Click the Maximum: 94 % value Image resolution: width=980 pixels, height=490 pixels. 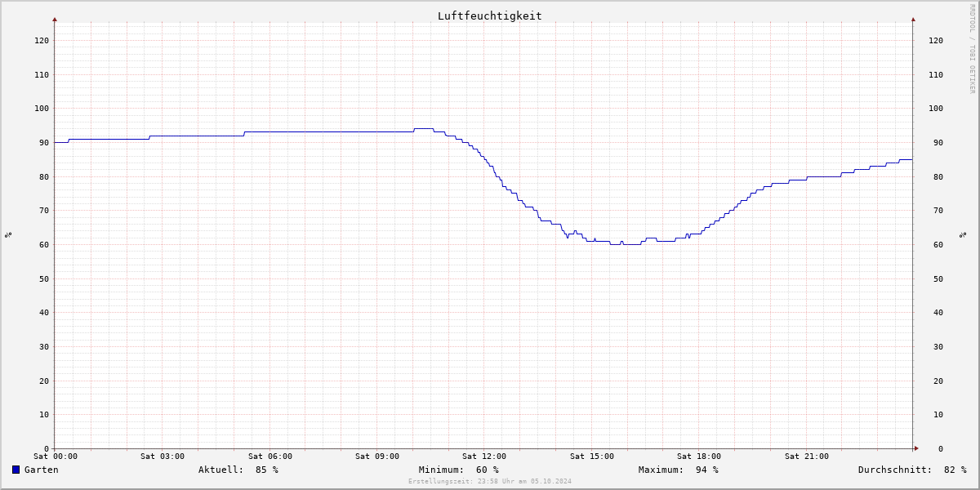point(679,470)
